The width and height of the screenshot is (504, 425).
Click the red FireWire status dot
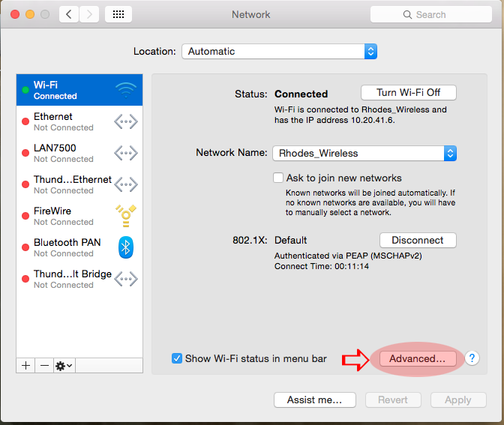pos(25,216)
